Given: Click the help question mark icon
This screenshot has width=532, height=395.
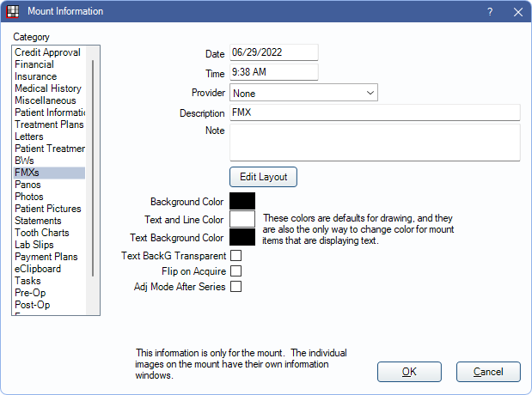Looking at the screenshot, I should [x=490, y=11].
